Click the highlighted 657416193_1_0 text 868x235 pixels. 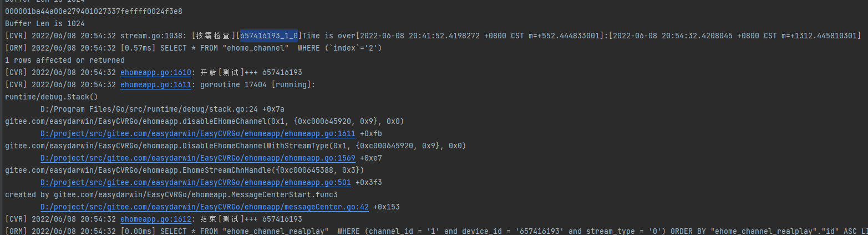tap(269, 36)
